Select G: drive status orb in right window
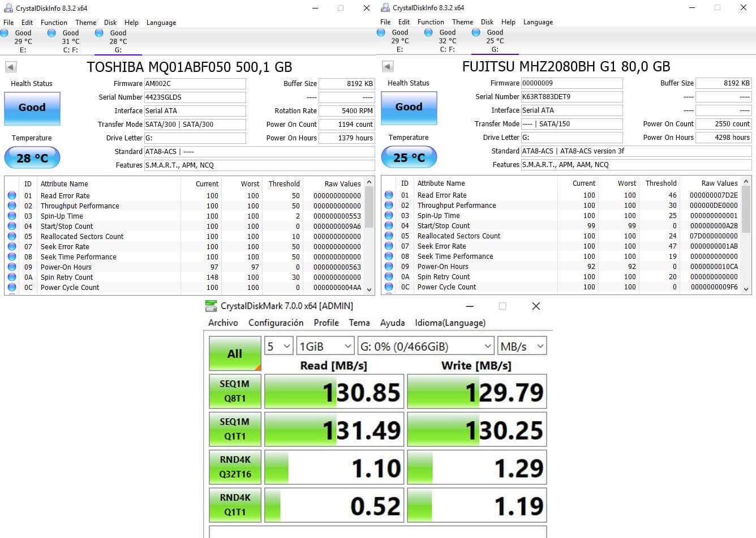Viewport: 756px width, 538px height. (476, 32)
